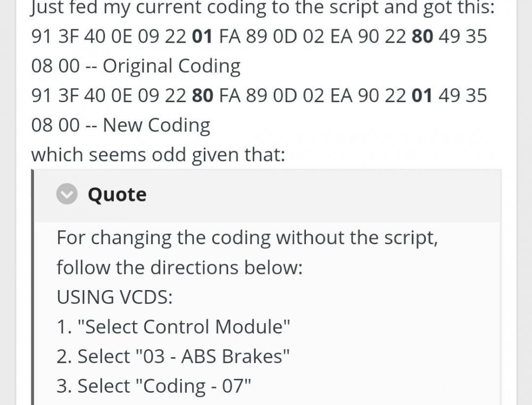Click the "USING VCDS:" heading

coord(114,296)
